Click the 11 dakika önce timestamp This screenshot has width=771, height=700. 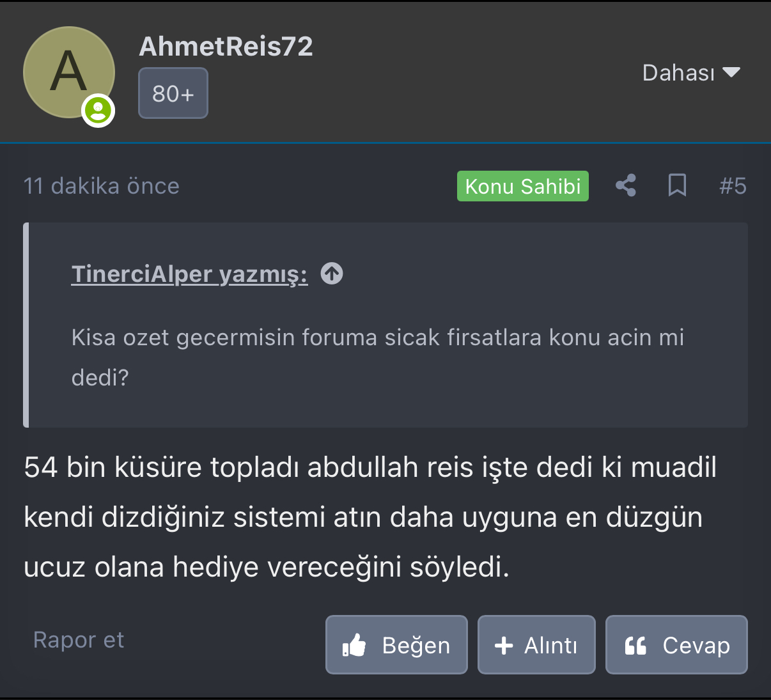(102, 186)
